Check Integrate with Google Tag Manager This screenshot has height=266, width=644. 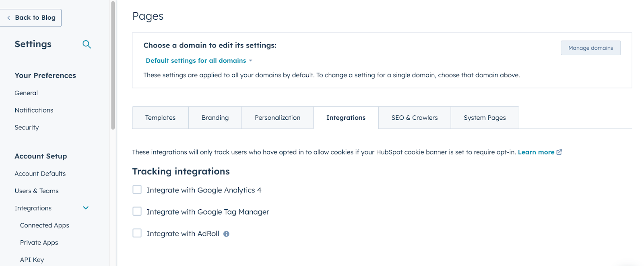click(137, 211)
